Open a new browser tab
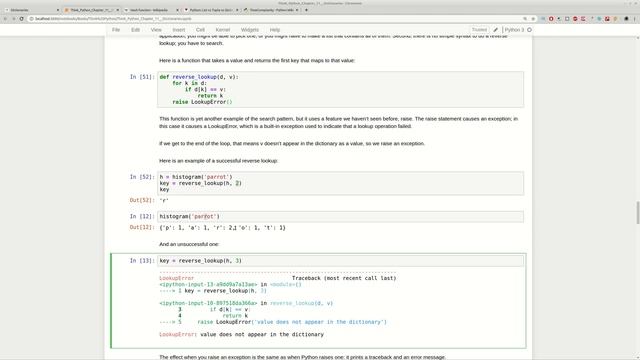Screen dimensions: 640x360 [x=307, y=10]
